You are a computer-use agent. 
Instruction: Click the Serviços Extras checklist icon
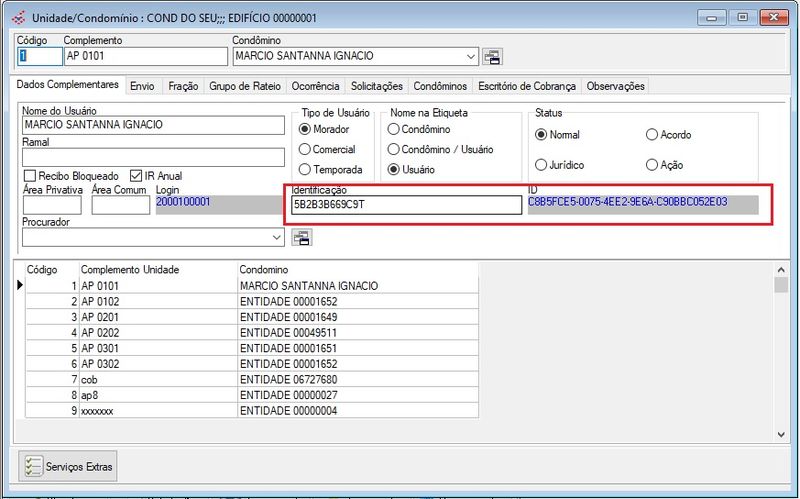pyautogui.click(x=34, y=466)
